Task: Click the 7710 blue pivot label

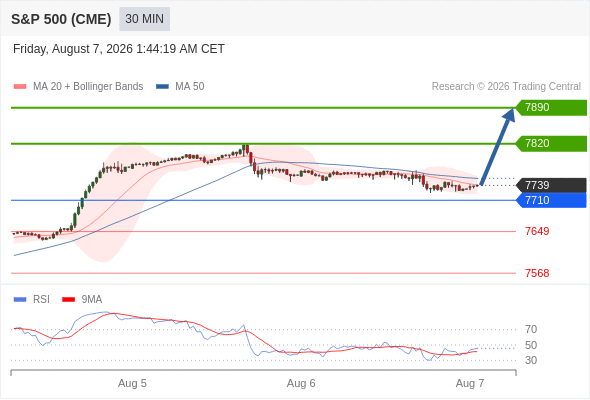Action: click(551, 200)
